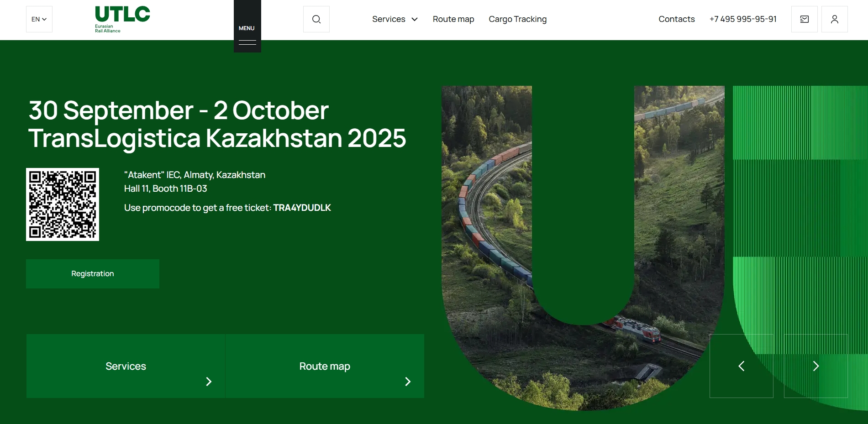Go to the previous slide arrow
Screen dimensions: 868x424
741,366
